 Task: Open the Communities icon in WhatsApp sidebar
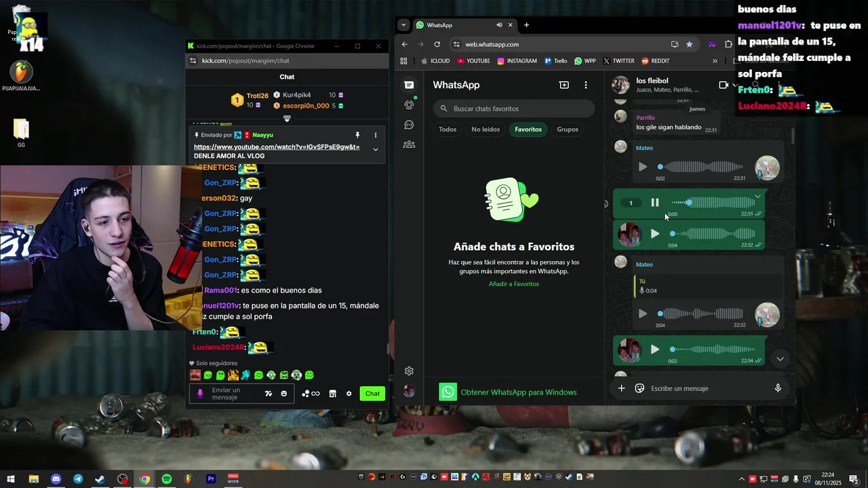tap(409, 144)
